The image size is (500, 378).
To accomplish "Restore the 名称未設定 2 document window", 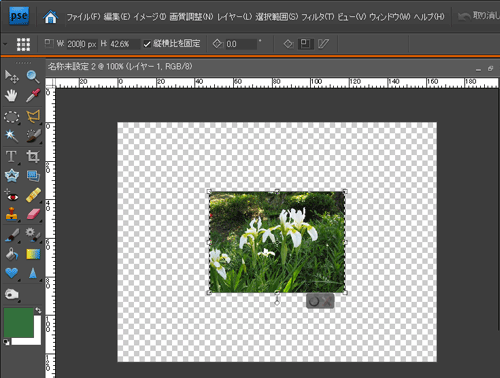I will (490, 68).
